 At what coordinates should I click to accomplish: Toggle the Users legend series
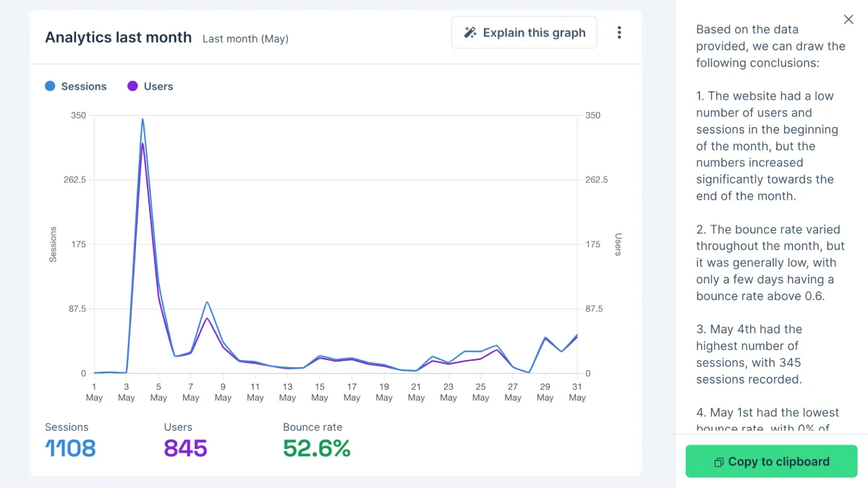(150, 86)
